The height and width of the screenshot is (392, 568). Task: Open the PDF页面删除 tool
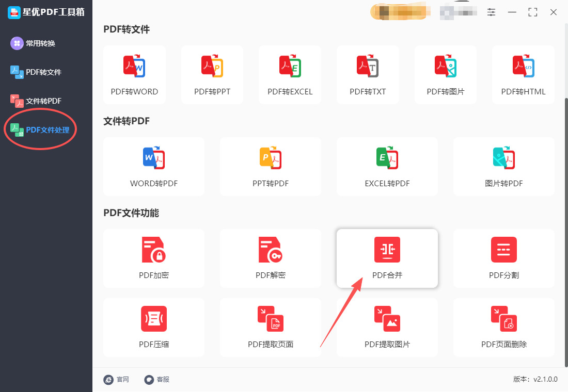504,328
